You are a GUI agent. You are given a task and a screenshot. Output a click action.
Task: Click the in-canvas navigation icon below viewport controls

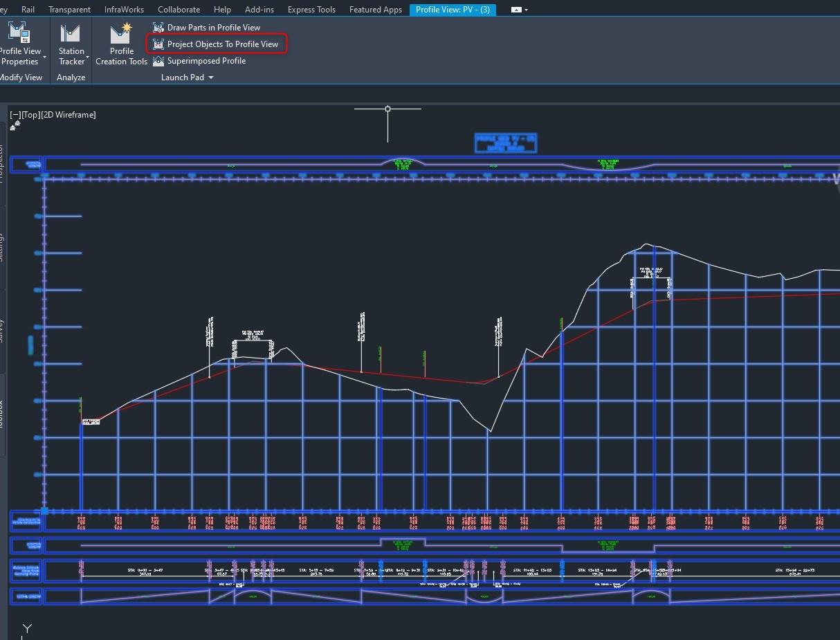14,126
